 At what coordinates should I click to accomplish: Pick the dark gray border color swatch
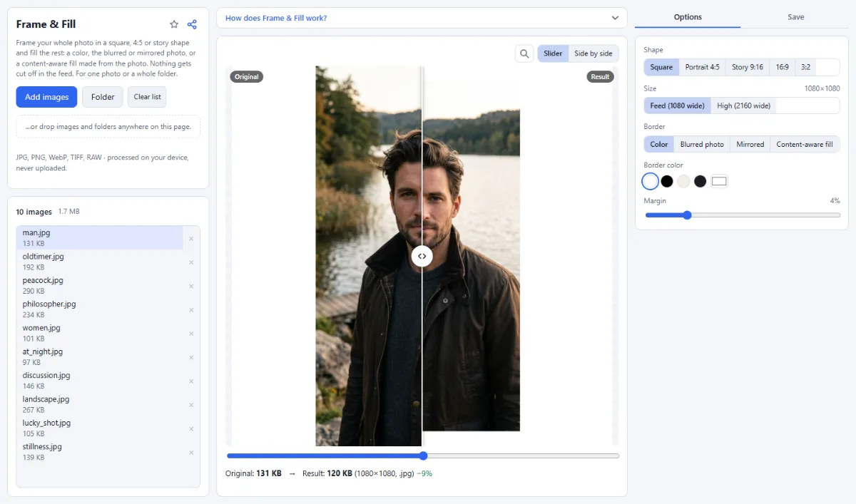pos(700,181)
